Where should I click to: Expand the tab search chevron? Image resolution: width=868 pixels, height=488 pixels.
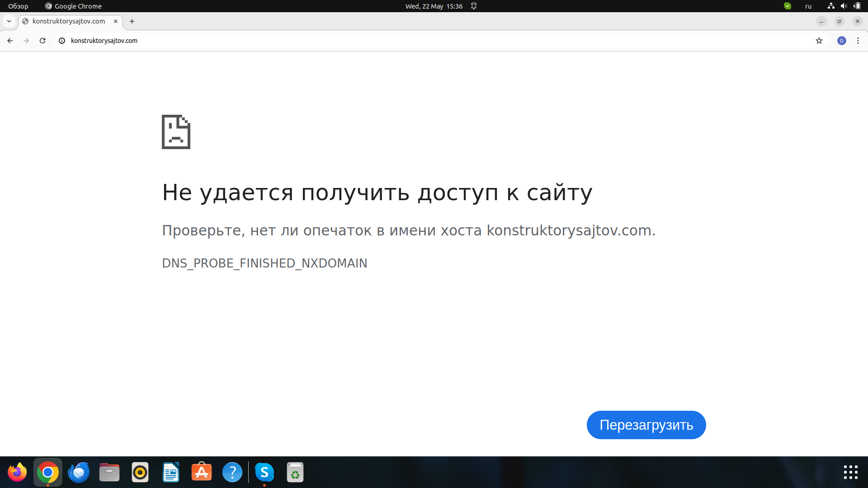point(9,21)
